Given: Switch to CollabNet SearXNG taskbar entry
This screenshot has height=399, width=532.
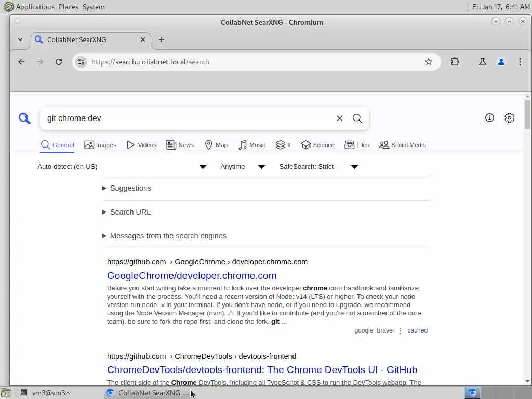Looking at the screenshot, I should pos(147,393).
